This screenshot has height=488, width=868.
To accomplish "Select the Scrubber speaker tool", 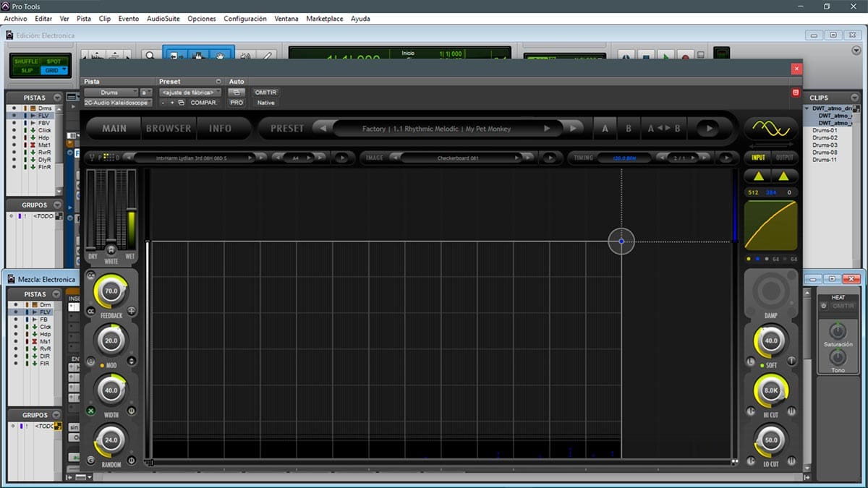I will 245,55.
